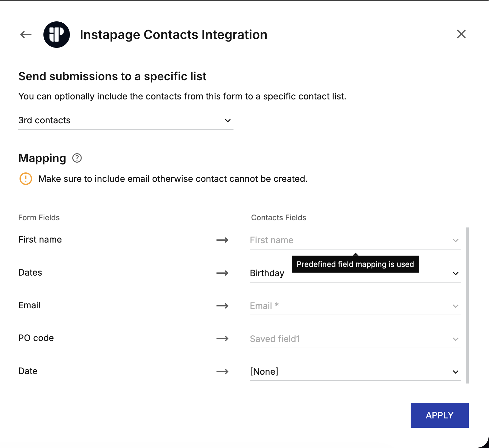
Task: Open the Mapping help question icon
Action: pos(77,158)
